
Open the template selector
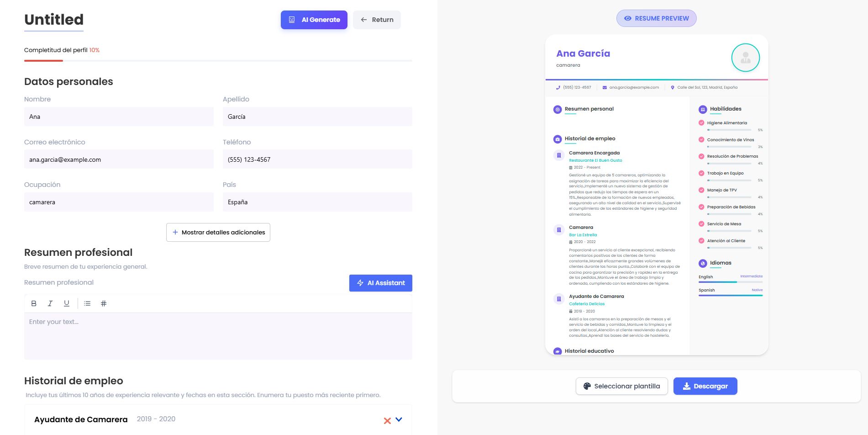621,386
